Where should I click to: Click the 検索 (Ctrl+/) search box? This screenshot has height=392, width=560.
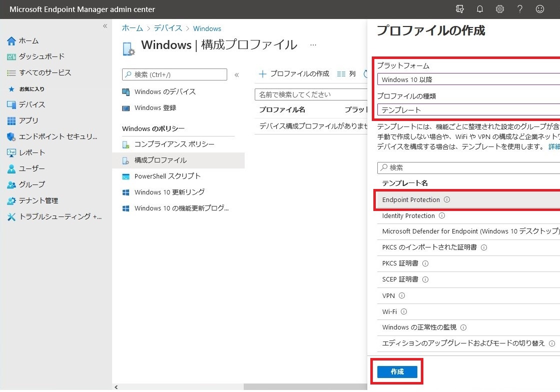(175, 74)
